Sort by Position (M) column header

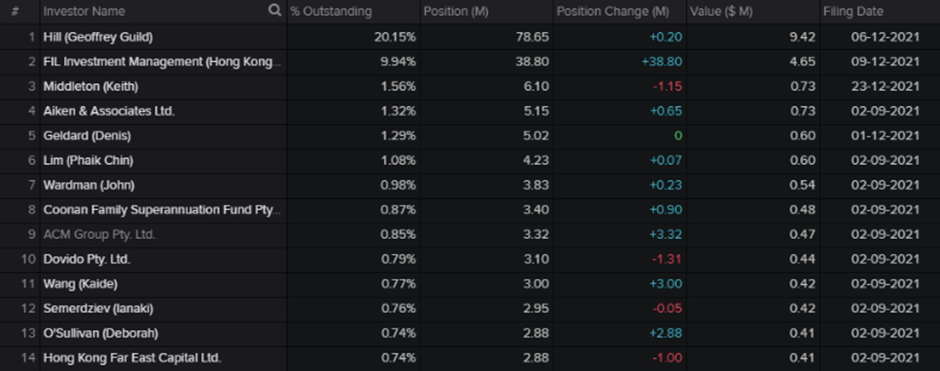pos(456,11)
